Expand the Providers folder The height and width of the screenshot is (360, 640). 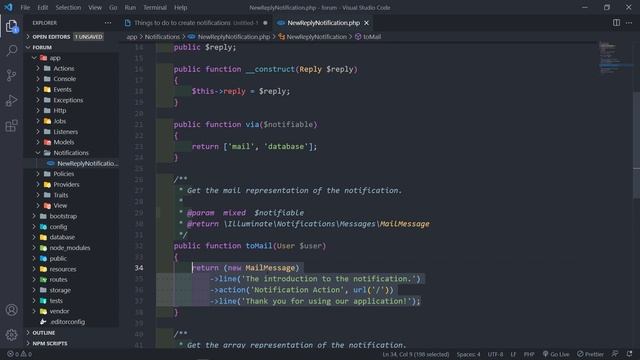tap(71, 184)
